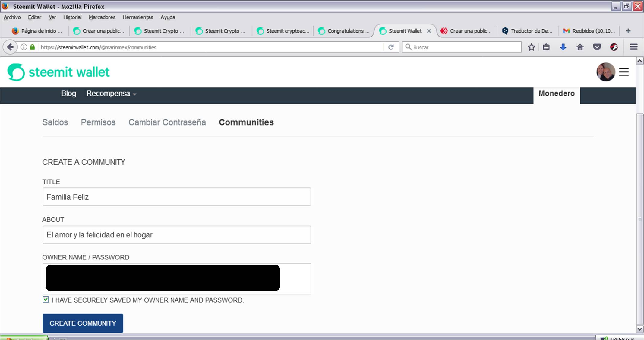The image size is (644, 340).
Task: Click the red extension icon in the toolbar
Action: pyautogui.click(x=614, y=47)
